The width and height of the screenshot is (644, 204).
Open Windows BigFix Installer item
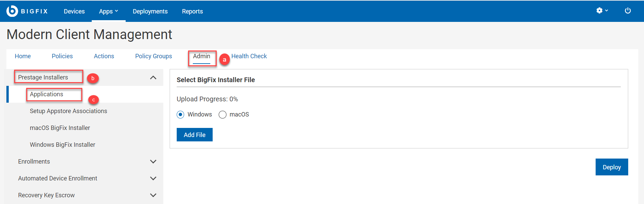[62, 145]
